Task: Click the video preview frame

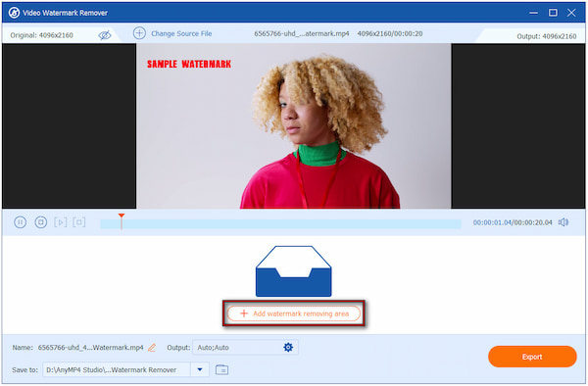Action: coord(294,126)
